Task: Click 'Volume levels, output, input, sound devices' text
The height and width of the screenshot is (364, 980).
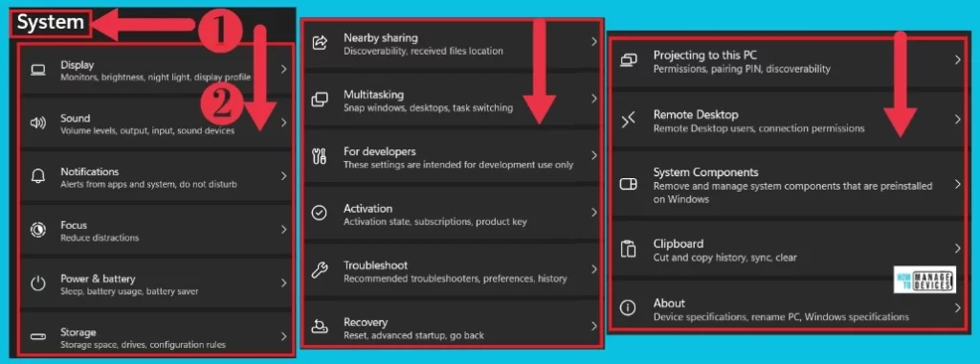Action: [147, 130]
